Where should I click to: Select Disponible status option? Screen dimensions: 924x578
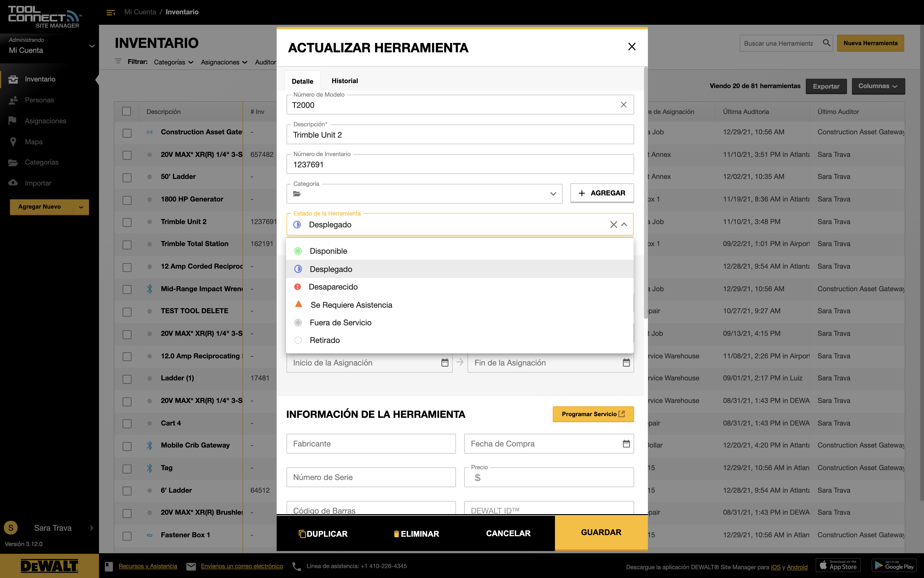pos(460,251)
